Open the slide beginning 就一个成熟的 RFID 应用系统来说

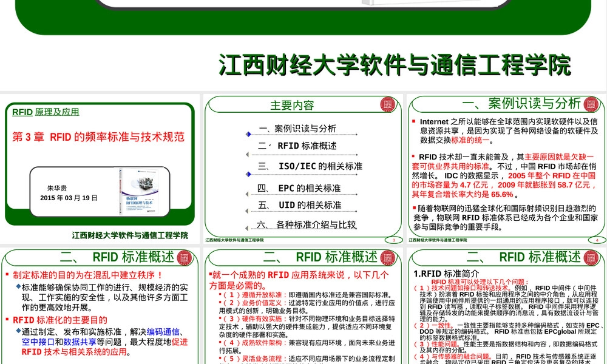303,306
